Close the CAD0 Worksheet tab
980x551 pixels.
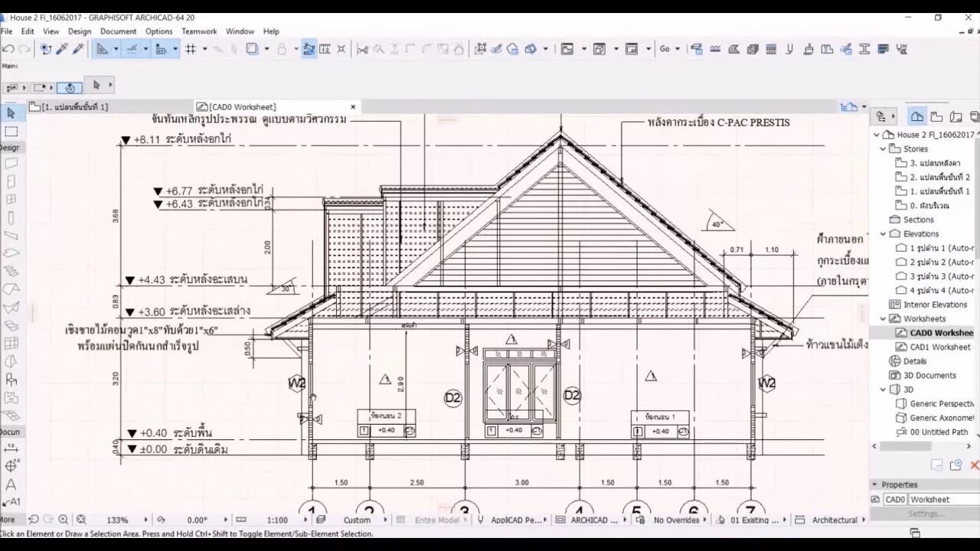[x=353, y=107]
